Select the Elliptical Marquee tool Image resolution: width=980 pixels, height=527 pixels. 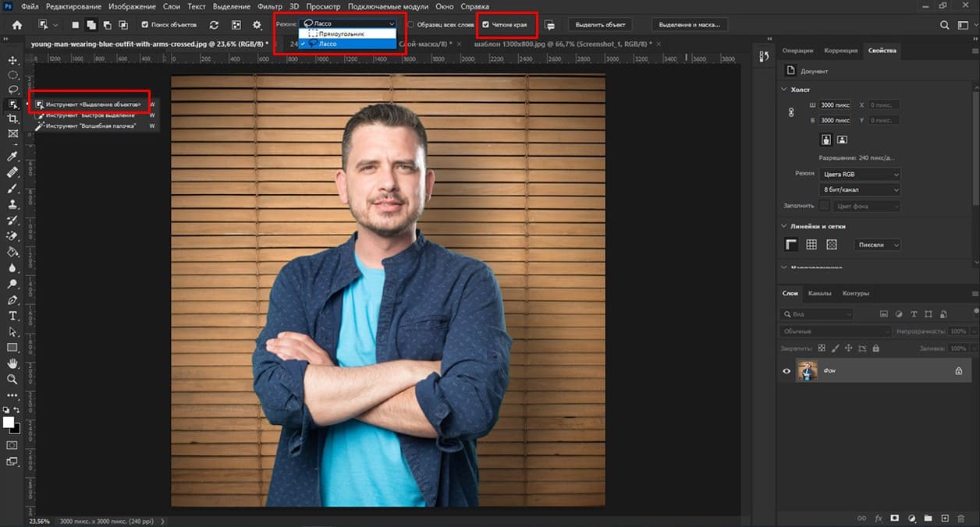click(x=12, y=75)
